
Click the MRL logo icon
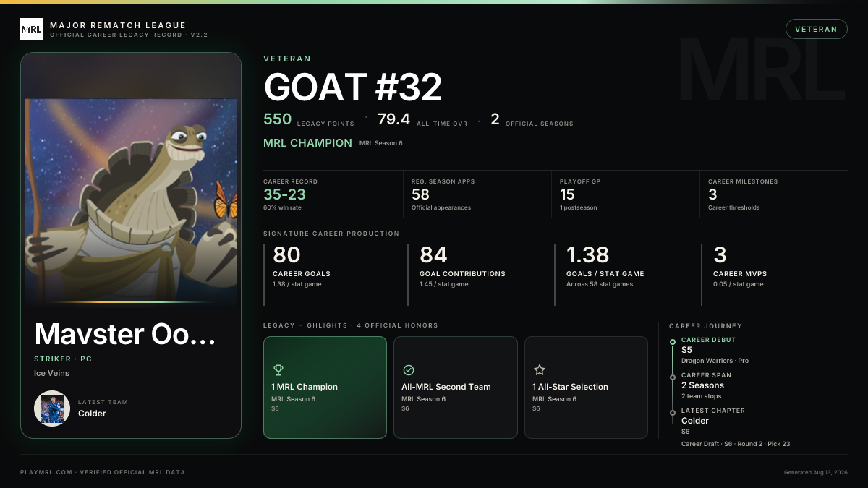point(31,29)
